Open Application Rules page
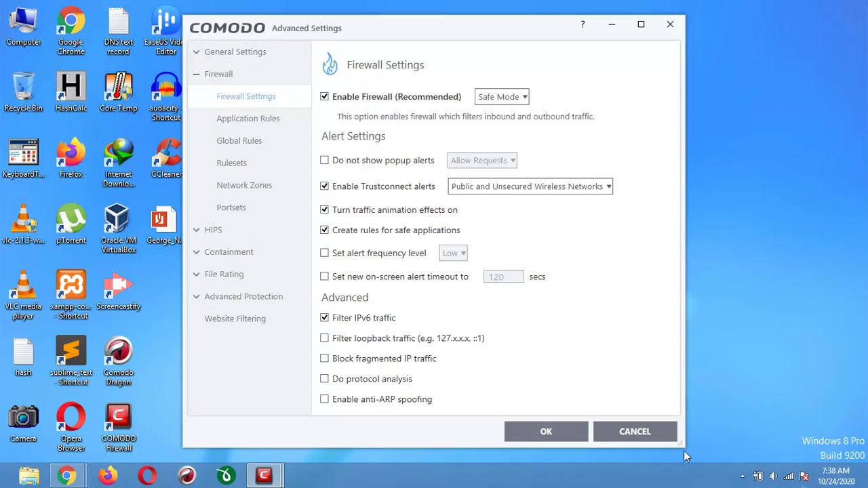 [248, 119]
